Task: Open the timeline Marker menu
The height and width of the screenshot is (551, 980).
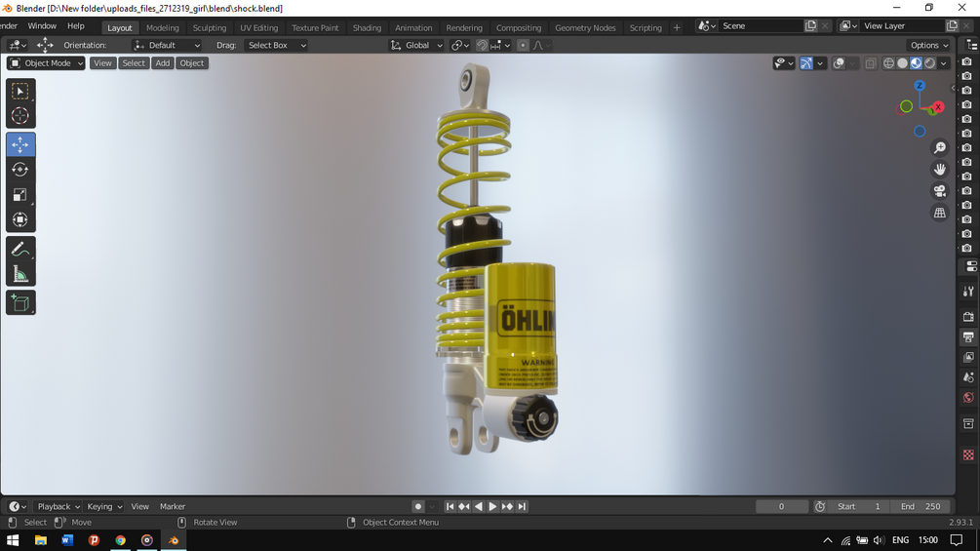Action: [x=173, y=507]
